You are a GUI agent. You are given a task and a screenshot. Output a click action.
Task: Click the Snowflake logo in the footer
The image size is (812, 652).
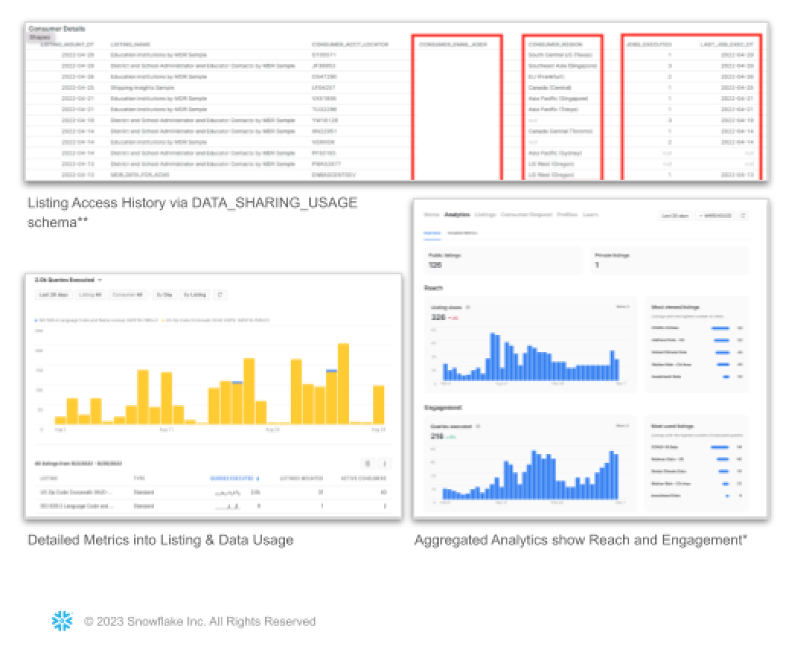62,621
